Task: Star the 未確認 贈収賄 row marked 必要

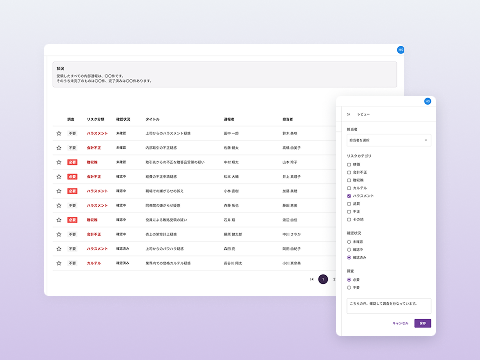Action: click(x=59, y=162)
